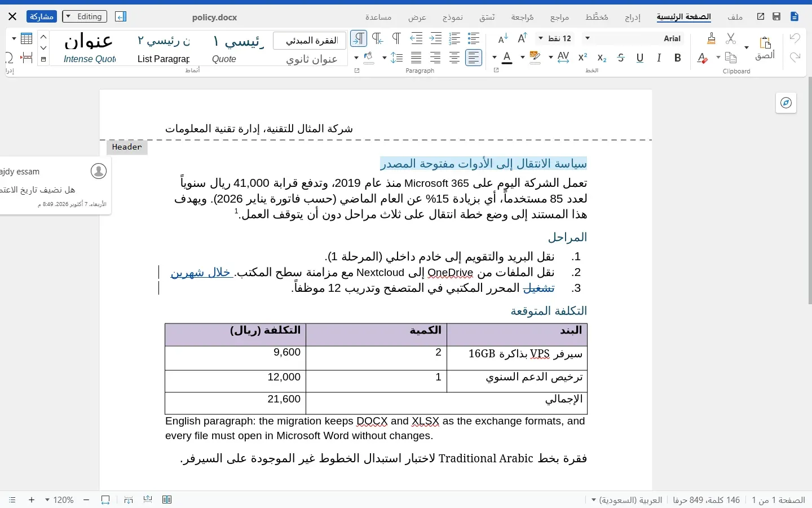Toggle the numbered list
This screenshot has height=508, width=812.
[x=454, y=38]
